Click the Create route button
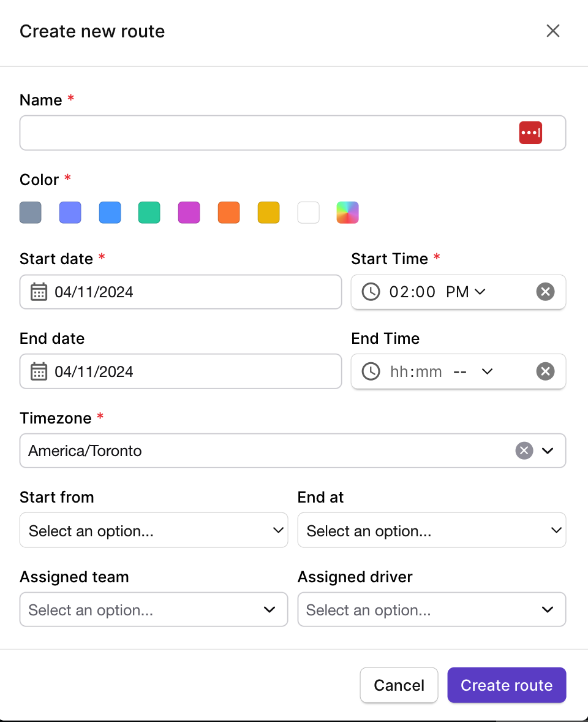588x722 pixels. click(507, 685)
